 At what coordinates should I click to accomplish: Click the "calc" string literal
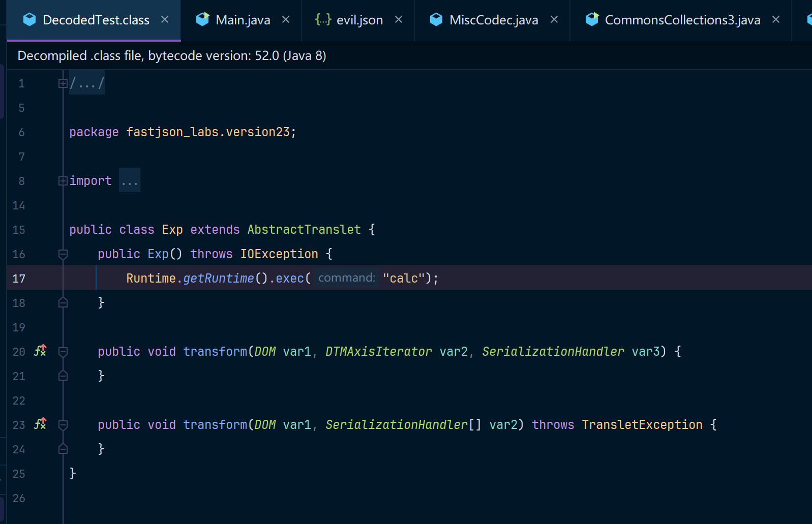pos(404,279)
